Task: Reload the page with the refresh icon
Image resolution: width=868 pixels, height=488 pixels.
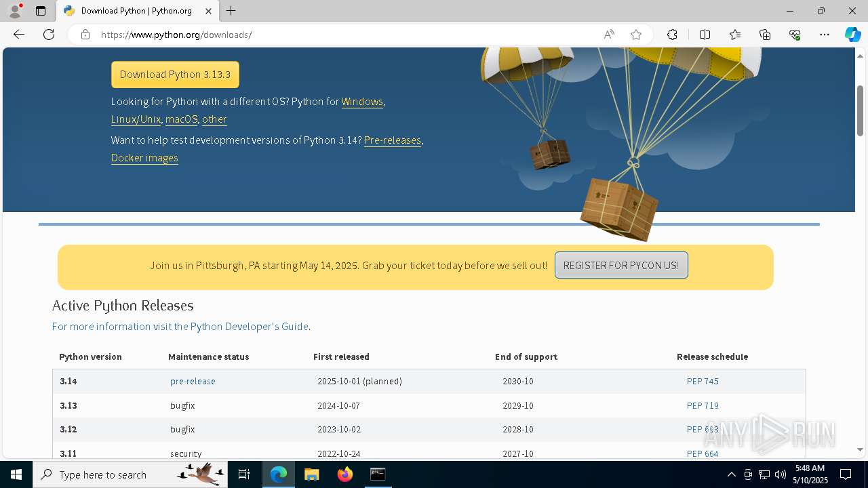Action: tap(49, 35)
